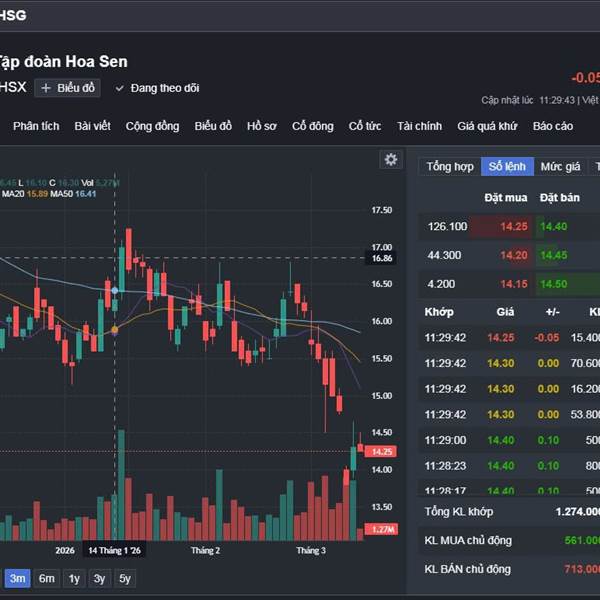Click ask price 14.45 in order book
The height and width of the screenshot is (600, 600).
coord(554,255)
